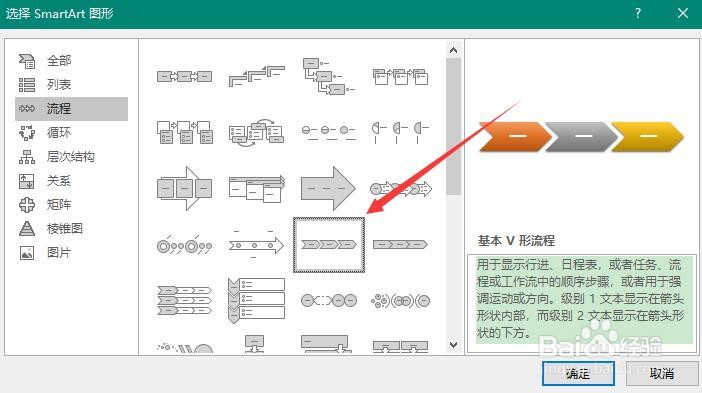This screenshot has height=393, width=702.
Task: Click the orange-gray-yellow chevron preview
Action: (x=581, y=137)
